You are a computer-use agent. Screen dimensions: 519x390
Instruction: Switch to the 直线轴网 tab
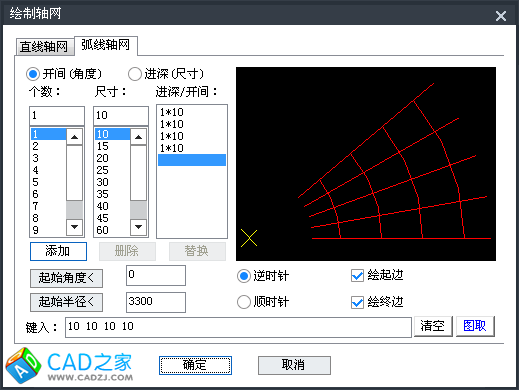[x=44, y=47]
